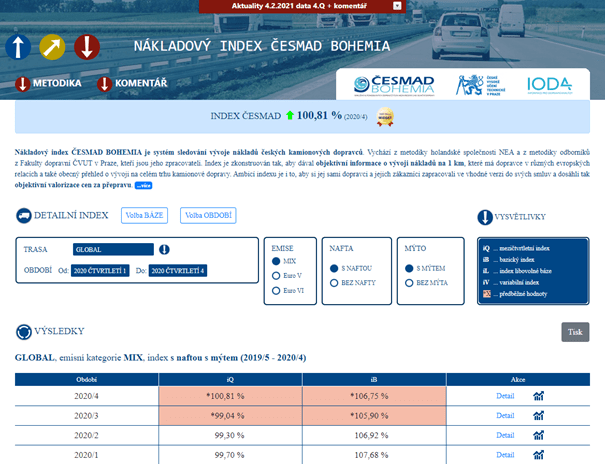Click the Volba BÁZE button
Viewport: 605px width, 464px height.
tap(144, 215)
